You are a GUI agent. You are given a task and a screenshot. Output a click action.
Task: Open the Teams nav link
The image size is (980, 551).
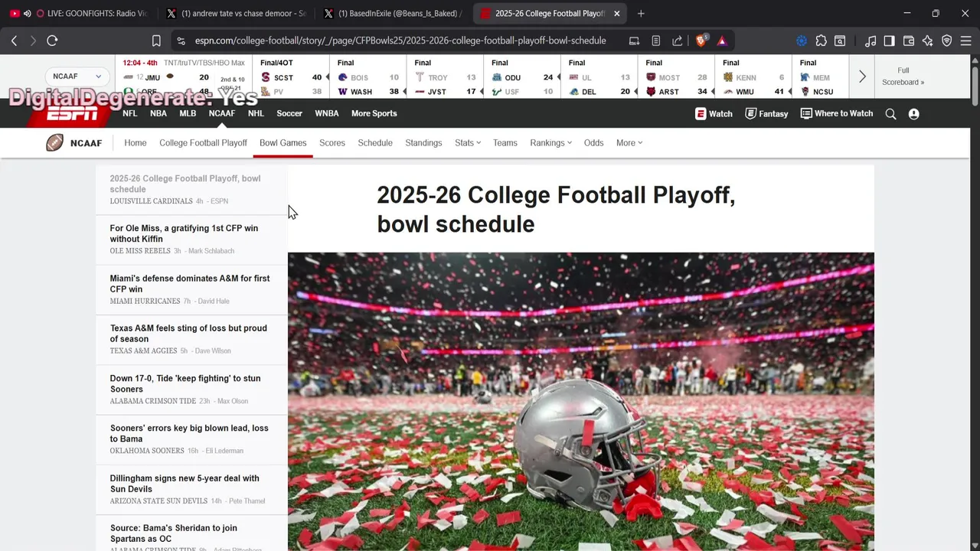[x=505, y=142]
